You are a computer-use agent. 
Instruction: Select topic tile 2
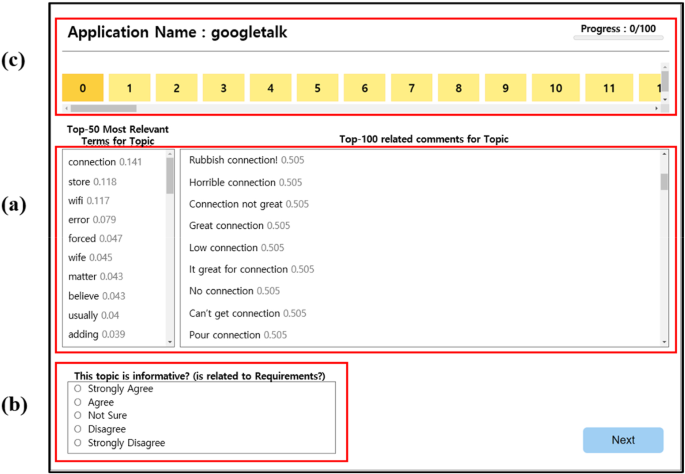click(x=176, y=88)
